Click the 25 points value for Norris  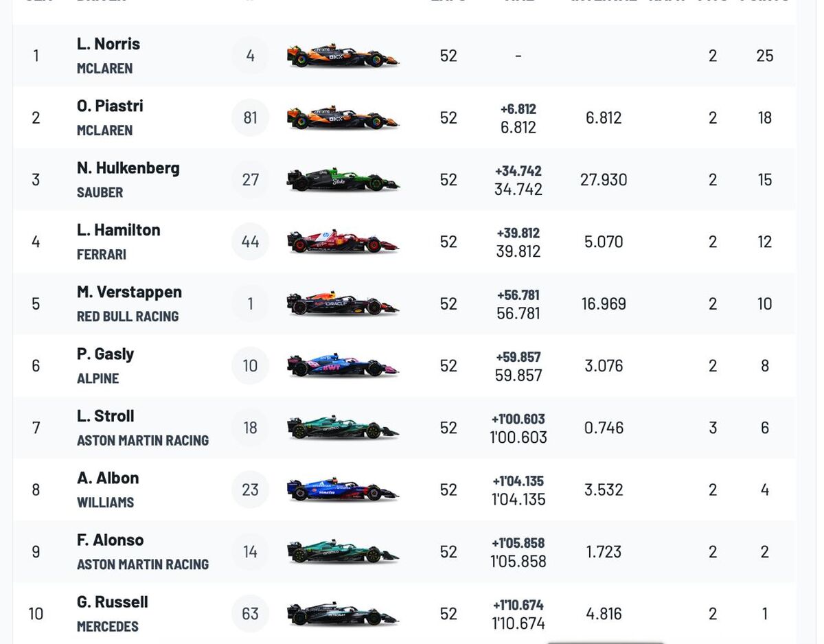(765, 56)
